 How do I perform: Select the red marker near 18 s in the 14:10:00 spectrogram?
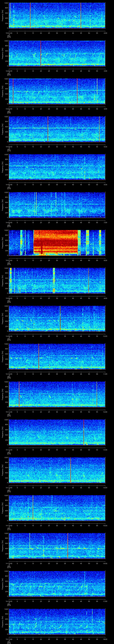tap(39, 356)
